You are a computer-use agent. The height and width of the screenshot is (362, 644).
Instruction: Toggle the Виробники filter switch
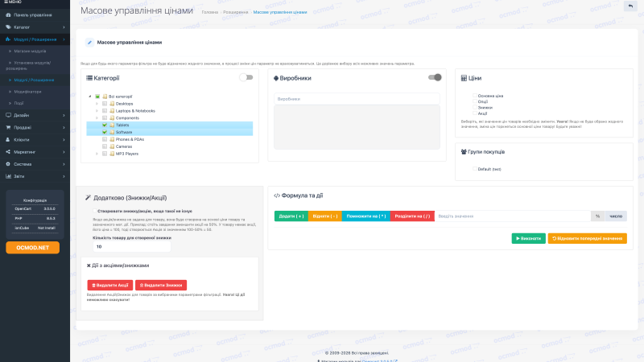[435, 77]
